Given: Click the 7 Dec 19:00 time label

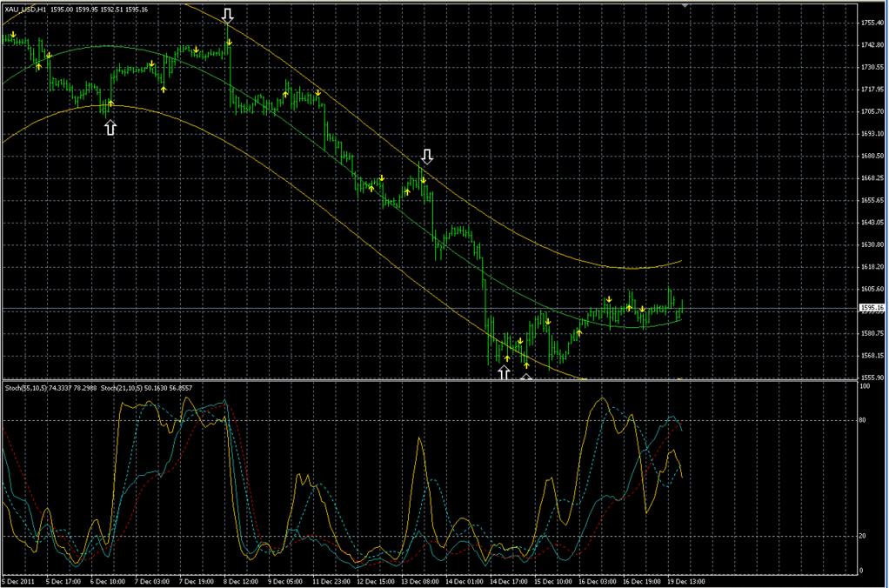Looking at the screenshot, I should 197,582.
